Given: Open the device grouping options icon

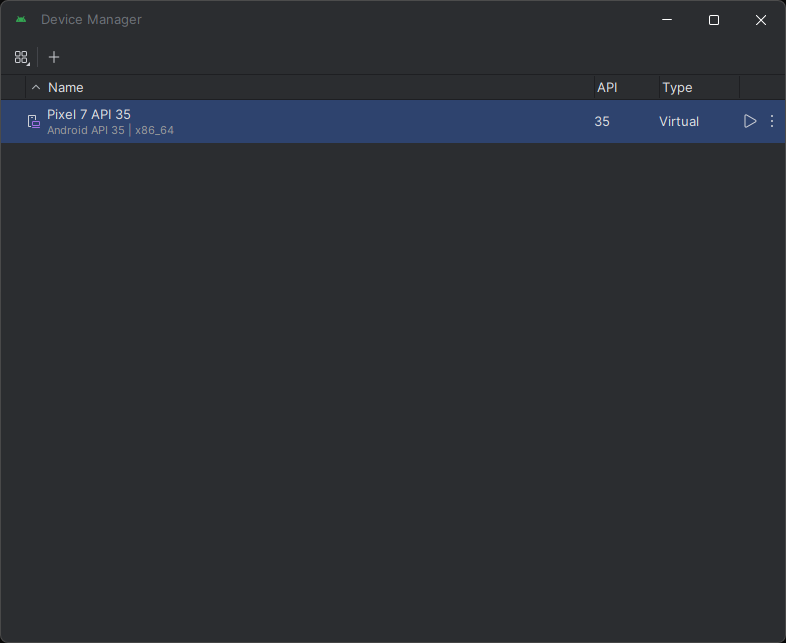Looking at the screenshot, I should [21, 57].
